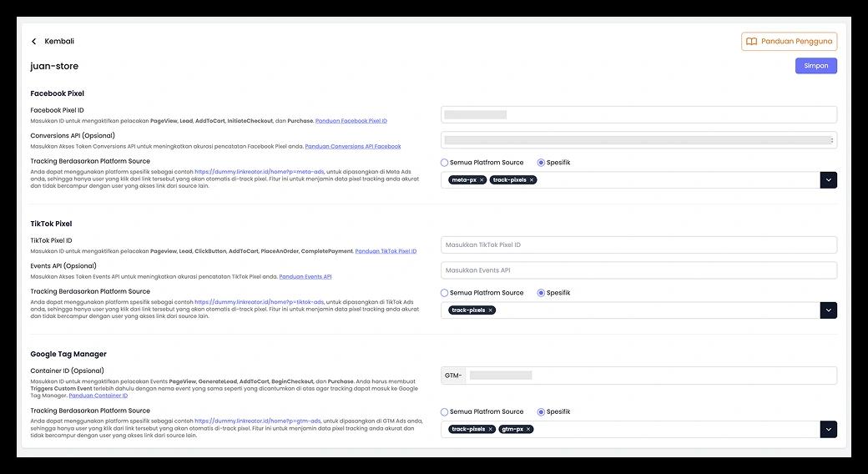
Task: Remove gtm-px tag in Google Tag Manager
Action: pos(528,430)
